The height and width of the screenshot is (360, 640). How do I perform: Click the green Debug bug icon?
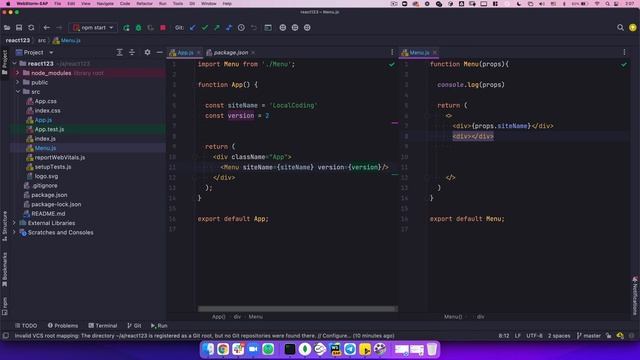(x=138, y=28)
